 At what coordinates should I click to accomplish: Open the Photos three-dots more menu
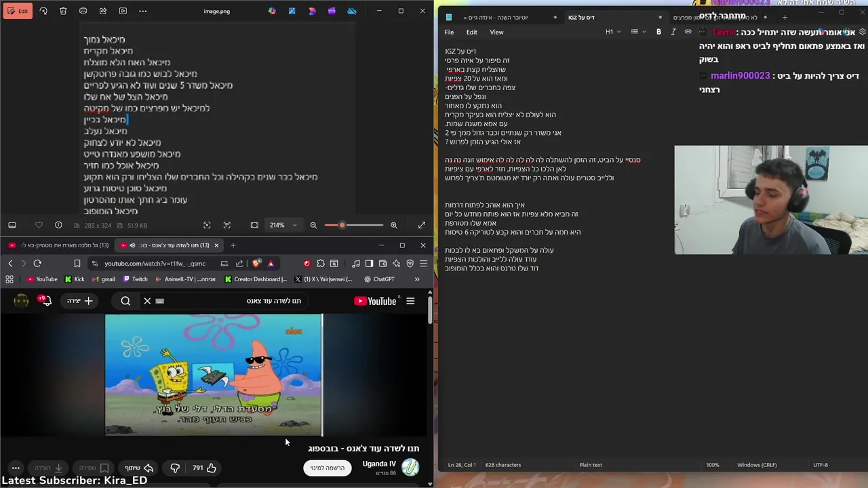(142, 11)
